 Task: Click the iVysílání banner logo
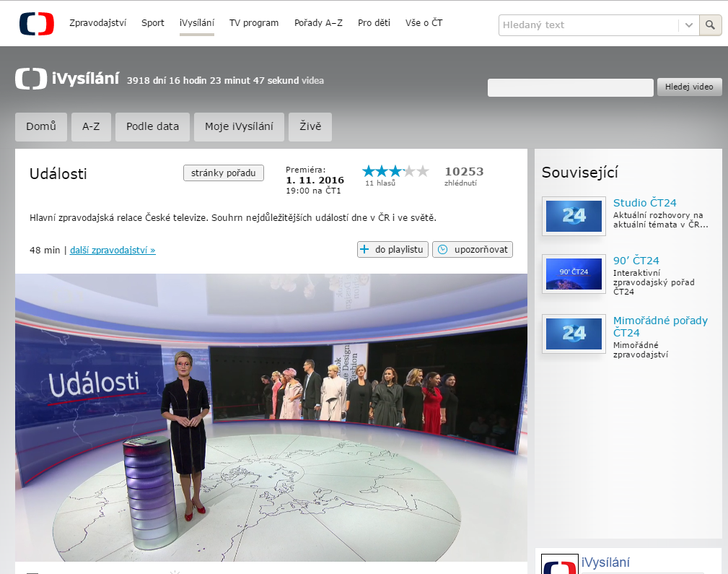[67, 79]
